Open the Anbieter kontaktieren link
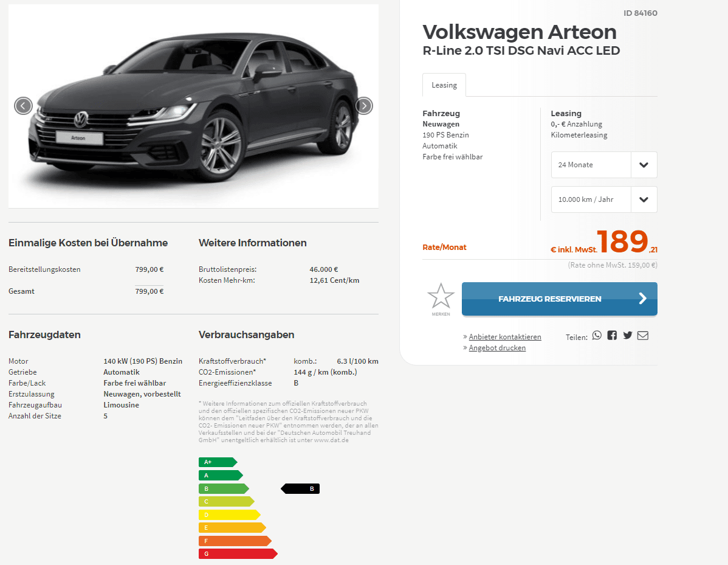The image size is (728, 565). coord(505,337)
